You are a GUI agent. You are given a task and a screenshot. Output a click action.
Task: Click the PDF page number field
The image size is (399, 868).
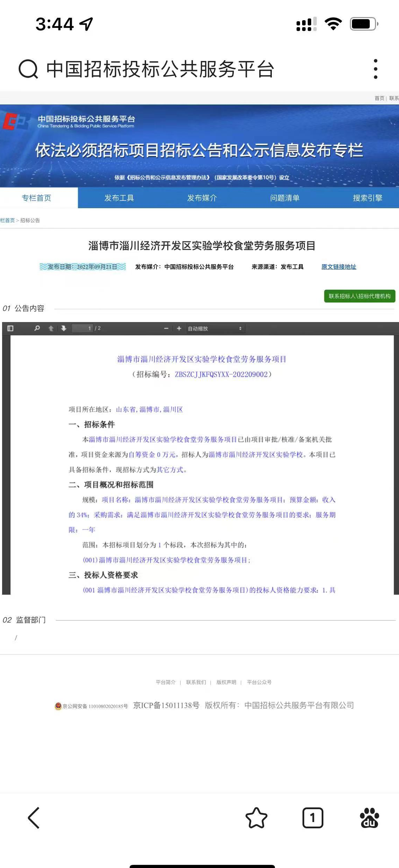pos(83,328)
